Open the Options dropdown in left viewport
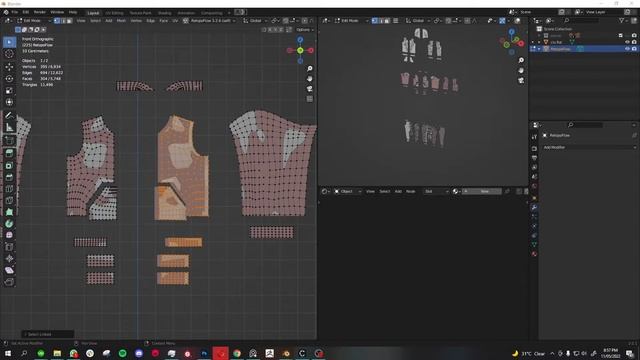The width and height of the screenshot is (640, 360). click(304, 30)
